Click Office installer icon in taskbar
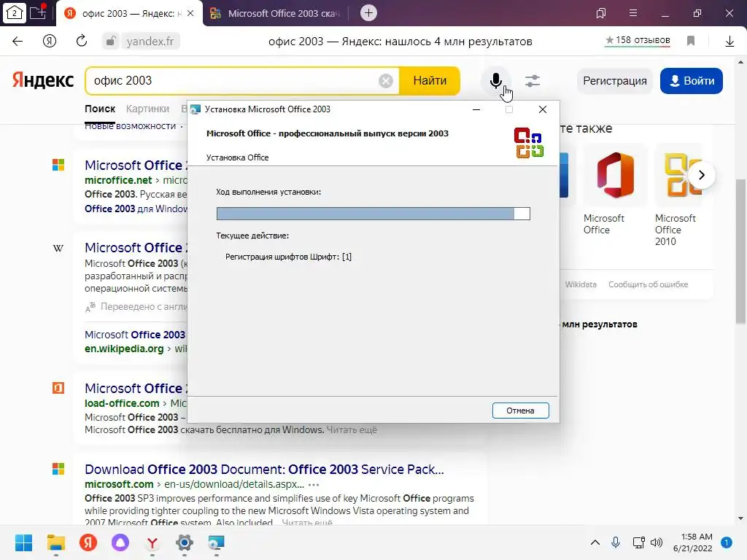The width and height of the screenshot is (747, 560). [x=216, y=542]
